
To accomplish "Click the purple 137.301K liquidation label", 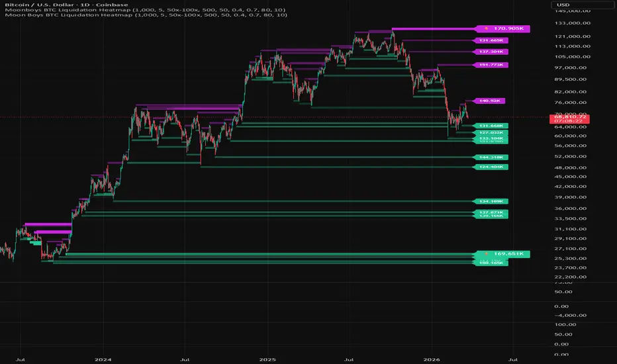I will tap(491, 52).
